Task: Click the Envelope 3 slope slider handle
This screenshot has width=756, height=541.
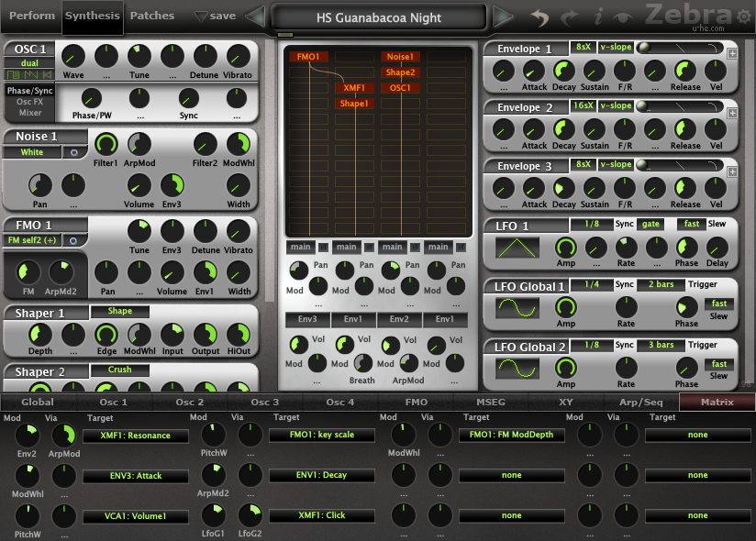Action: 642,164
